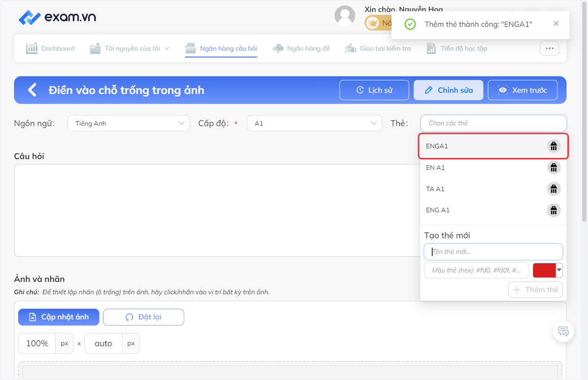Open the Dashboard tab
This screenshot has width=588, height=380.
coord(50,48)
